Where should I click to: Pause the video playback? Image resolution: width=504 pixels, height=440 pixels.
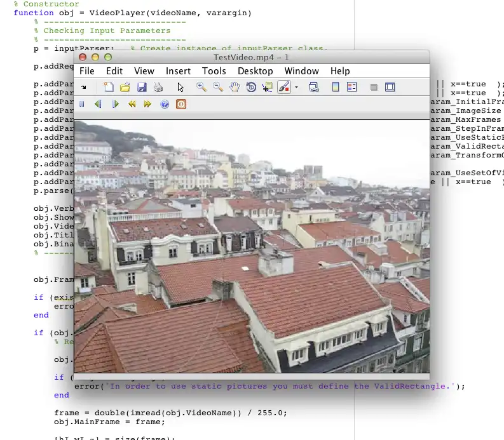(x=81, y=104)
